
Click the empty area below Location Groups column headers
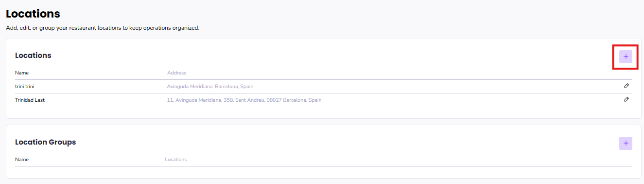[x=324, y=171]
